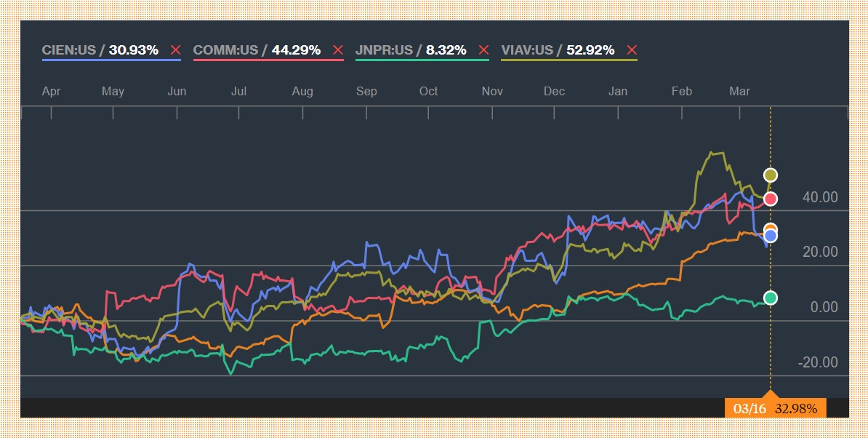Open the COMM:US ticker label
Image resolution: width=868 pixels, height=438 pixels.
coord(225,50)
